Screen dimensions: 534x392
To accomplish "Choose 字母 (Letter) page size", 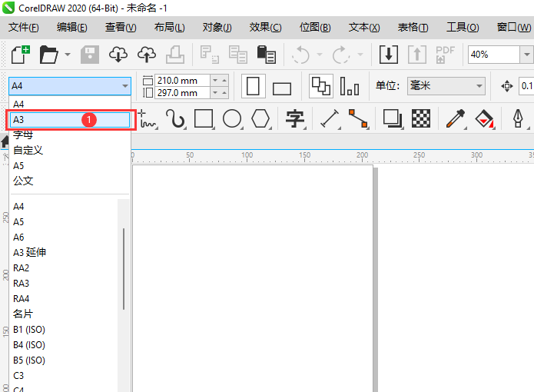I will coord(70,135).
